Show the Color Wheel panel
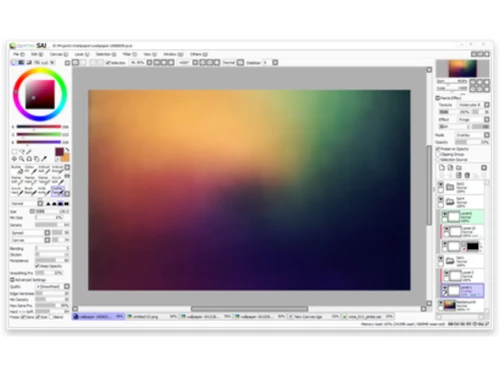 [x=14, y=63]
